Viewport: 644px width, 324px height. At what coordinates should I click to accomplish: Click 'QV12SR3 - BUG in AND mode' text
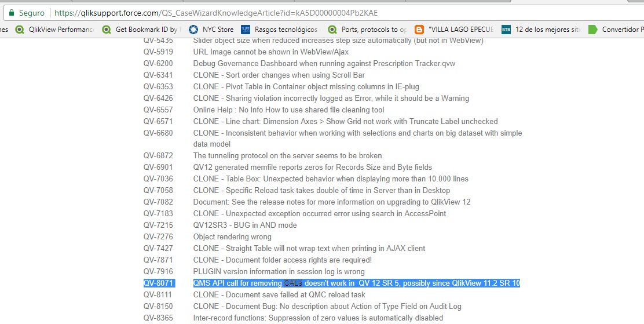pos(245,225)
